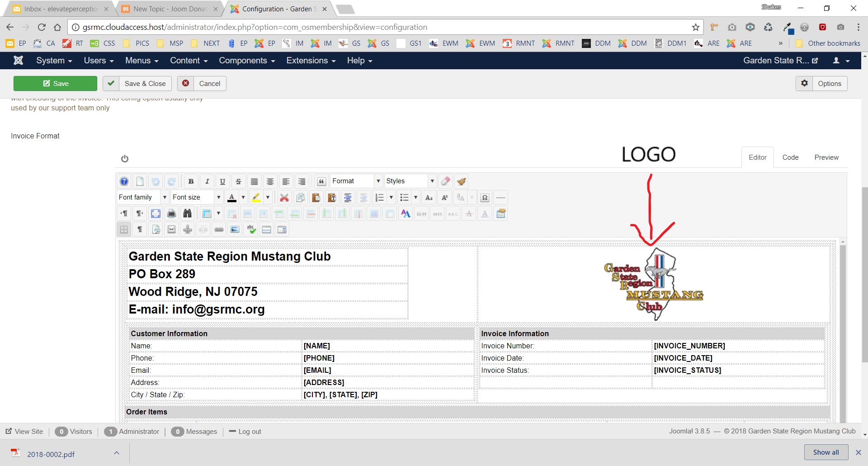Expand numbered list style options
The height and width of the screenshot is (466, 868).
point(391,197)
